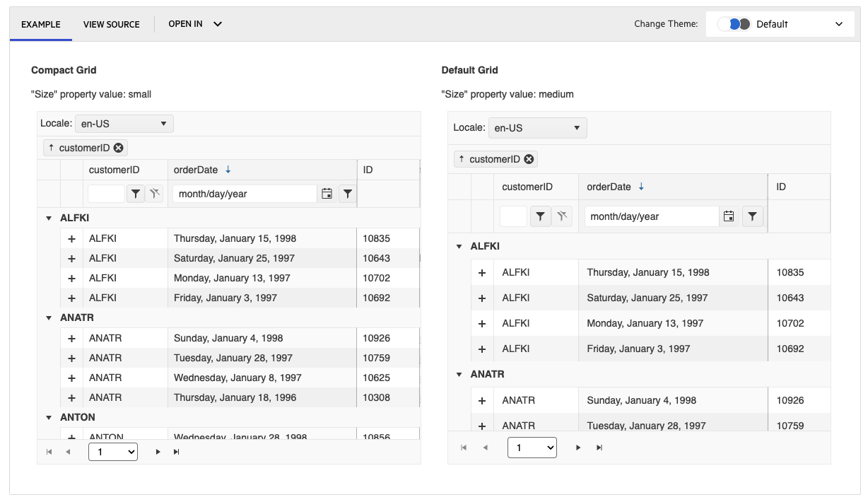Expand detail for order 10692 in Compact Grid

coord(71,298)
